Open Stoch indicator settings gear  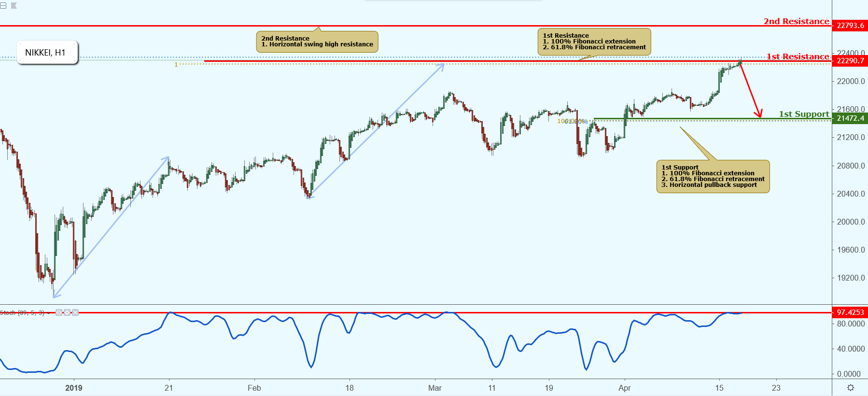point(67,312)
